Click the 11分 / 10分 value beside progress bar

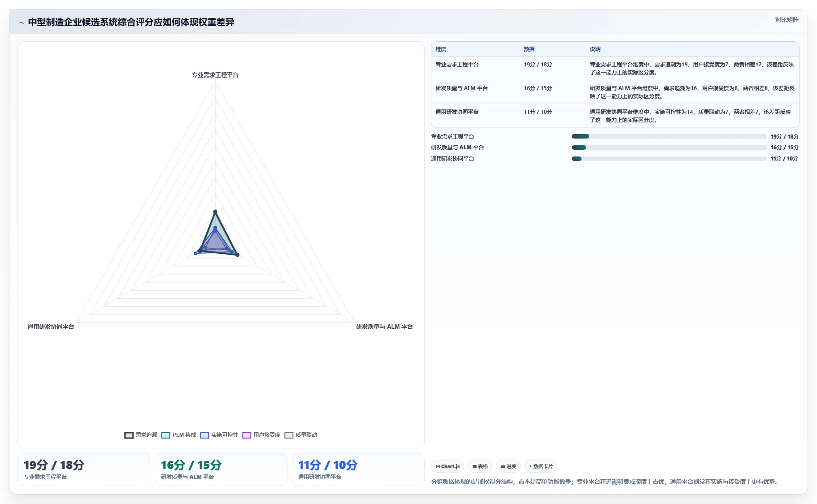coord(785,159)
